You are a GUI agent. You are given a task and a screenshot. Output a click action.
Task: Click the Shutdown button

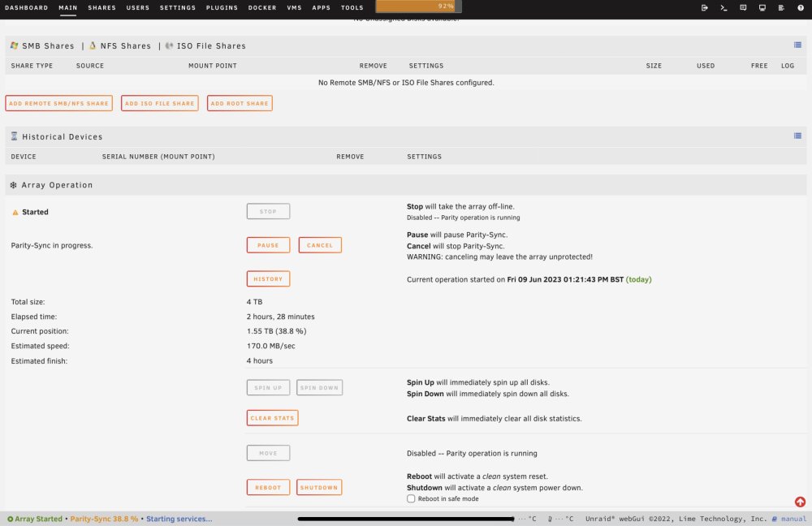tap(319, 487)
